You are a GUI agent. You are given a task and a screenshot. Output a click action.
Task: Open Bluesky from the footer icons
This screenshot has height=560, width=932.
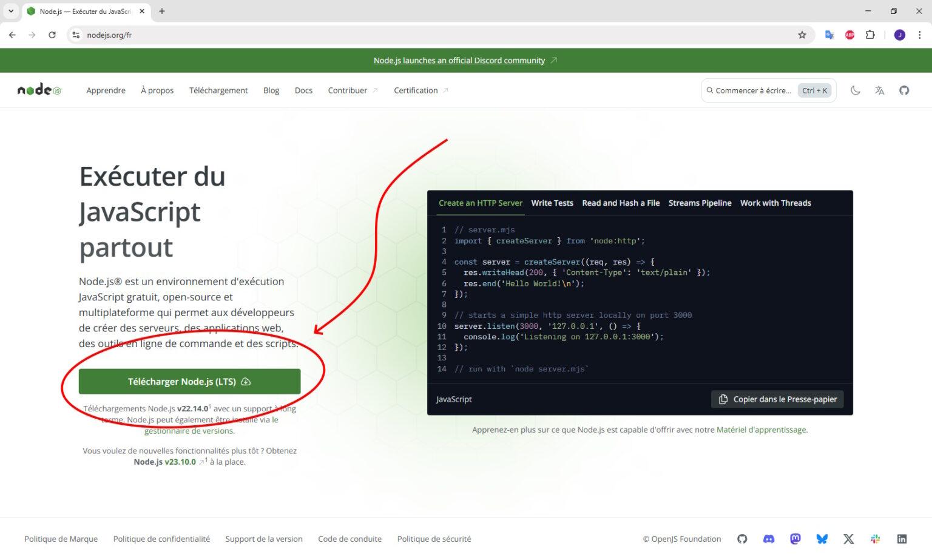pos(822,539)
